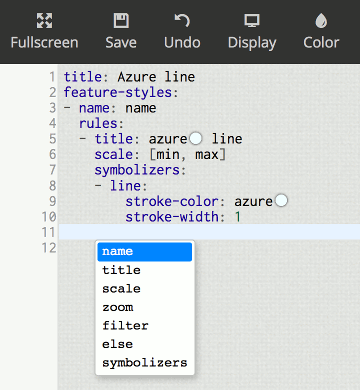Open the Display monitor icon
Image resolution: width=360 pixels, height=390 pixels.
pyautogui.click(x=252, y=21)
